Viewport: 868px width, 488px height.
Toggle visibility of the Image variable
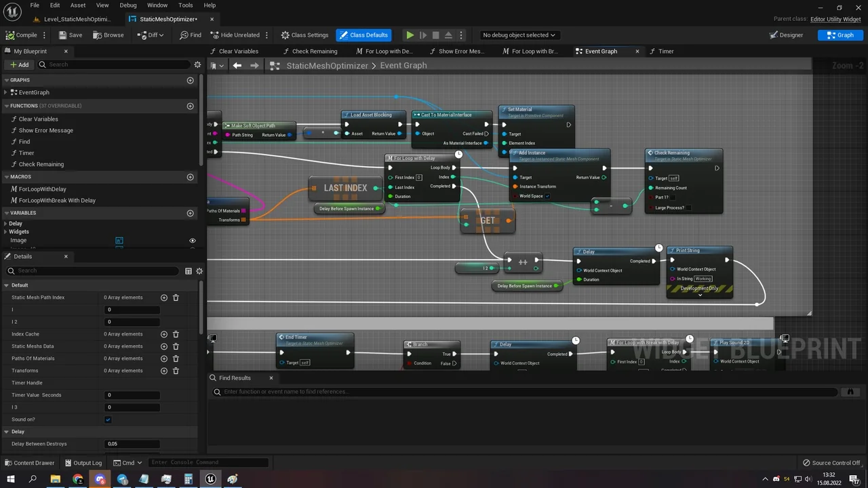(x=192, y=240)
